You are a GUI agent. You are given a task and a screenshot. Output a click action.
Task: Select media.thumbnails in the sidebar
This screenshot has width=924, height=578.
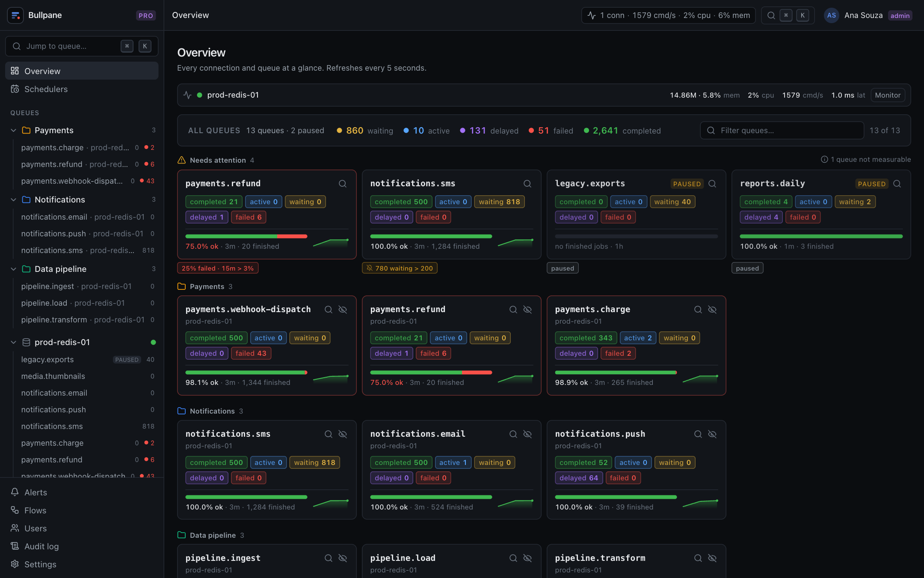pos(88,376)
